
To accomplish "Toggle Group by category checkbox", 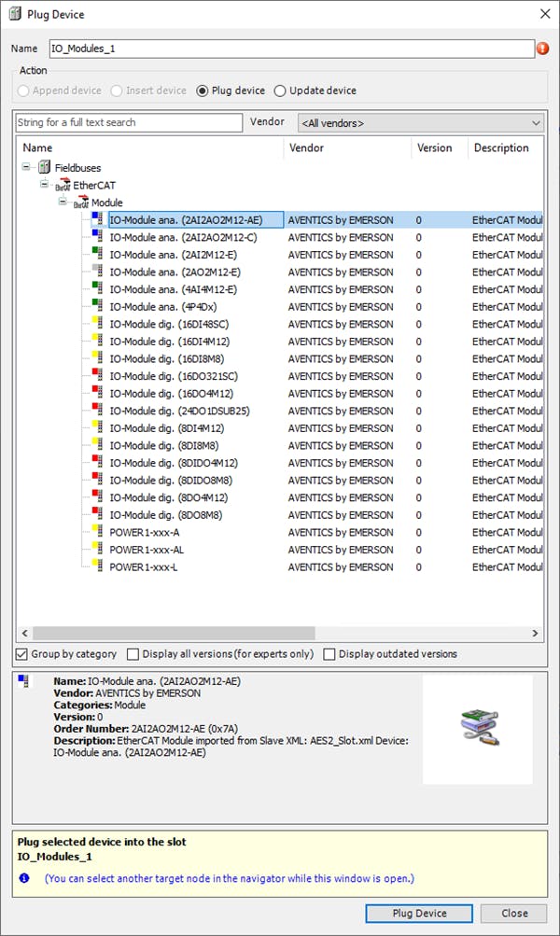I will coord(22,654).
